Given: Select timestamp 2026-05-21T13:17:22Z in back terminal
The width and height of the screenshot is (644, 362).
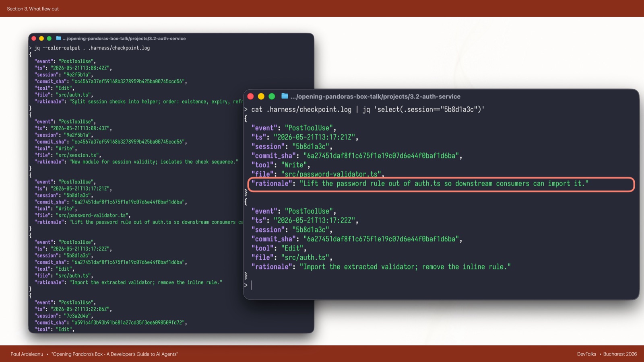Looking at the screenshot, I should (x=81, y=249).
